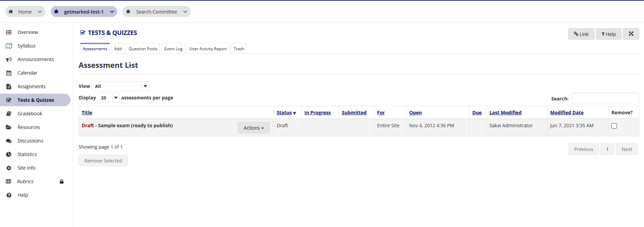644x227 pixels.
Task: Click the Rubrics table icon
Action: point(8,182)
